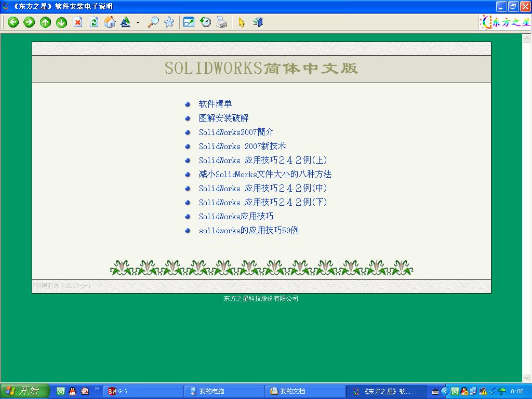This screenshot has width=532, height=399.
Task: Click the favorites star icon
Action: pos(169,22)
